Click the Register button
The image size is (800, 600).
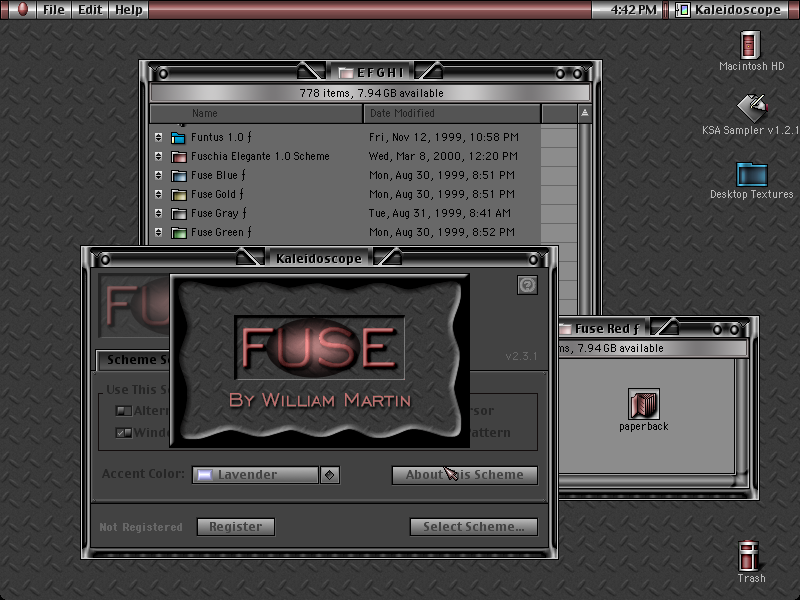(x=236, y=527)
